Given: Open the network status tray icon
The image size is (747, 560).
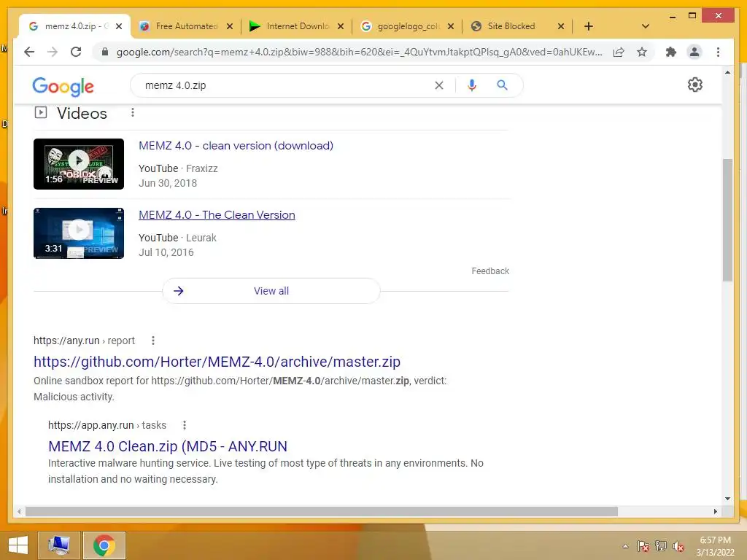Looking at the screenshot, I should 661,546.
